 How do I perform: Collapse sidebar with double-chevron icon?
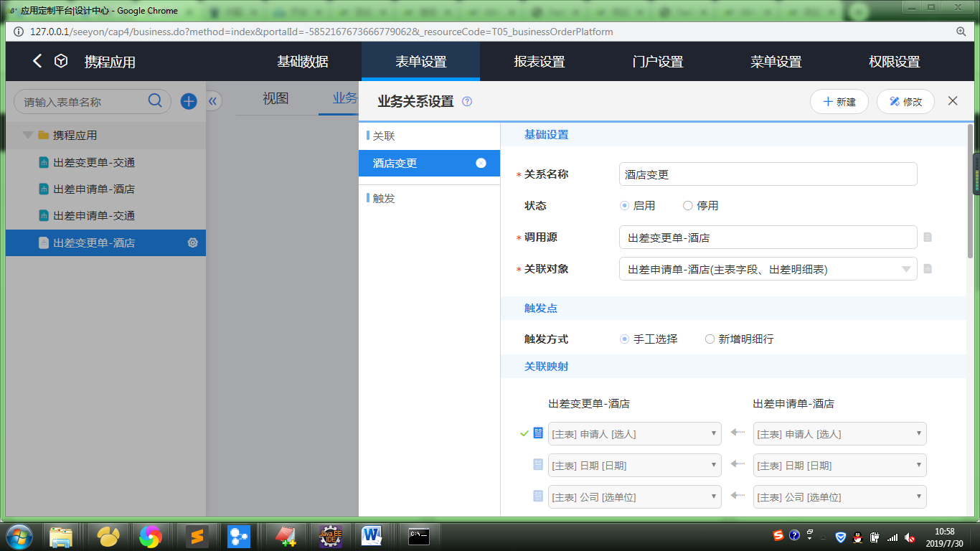(x=212, y=101)
